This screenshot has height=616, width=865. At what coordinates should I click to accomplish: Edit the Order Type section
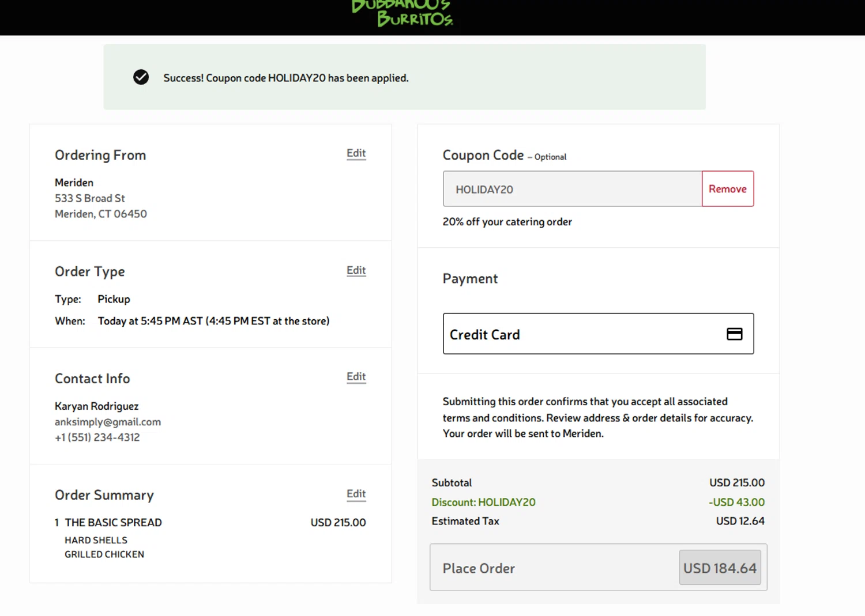pyautogui.click(x=356, y=270)
